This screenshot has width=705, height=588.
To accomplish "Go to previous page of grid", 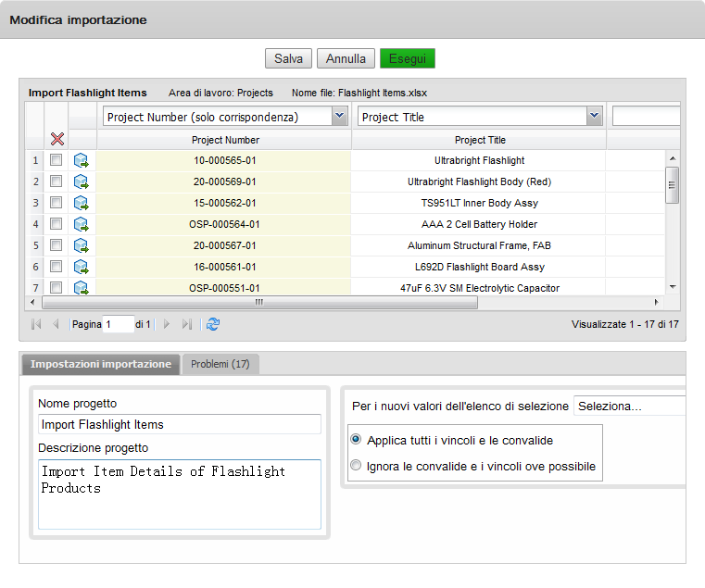I will pyautogui.click(x=56, y=324).
